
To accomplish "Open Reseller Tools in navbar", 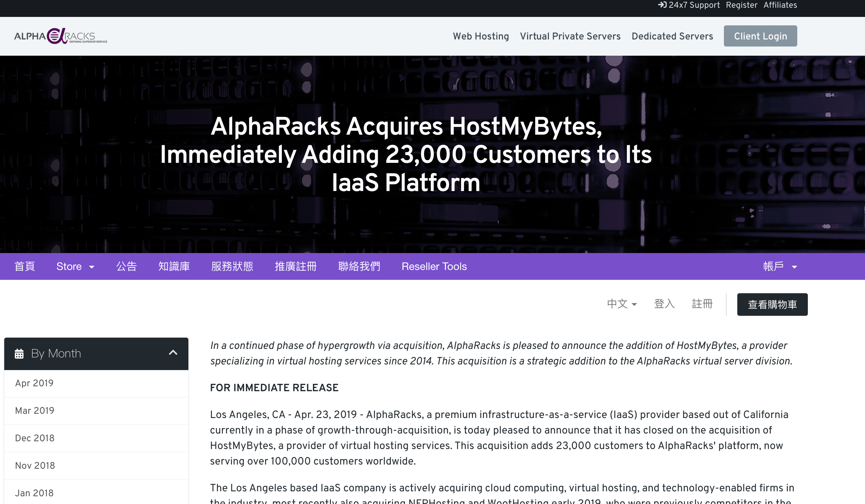I will [434, 266].
